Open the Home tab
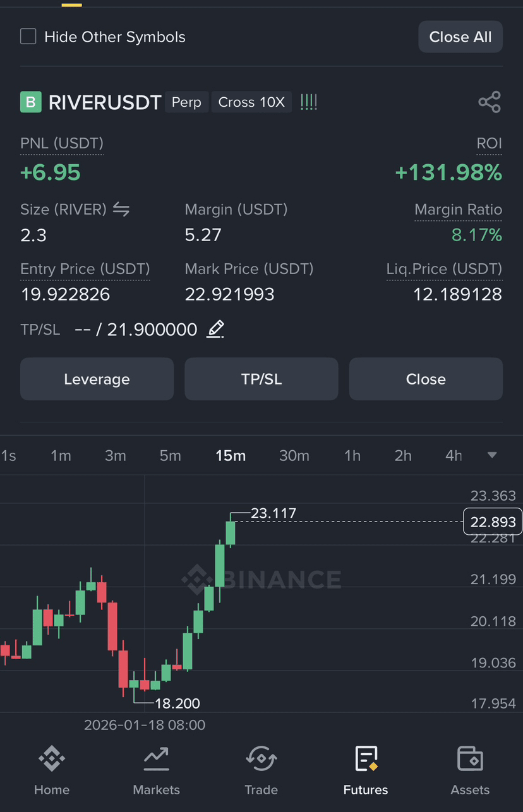This screenshot has width=523, height=812. [52, 771]
